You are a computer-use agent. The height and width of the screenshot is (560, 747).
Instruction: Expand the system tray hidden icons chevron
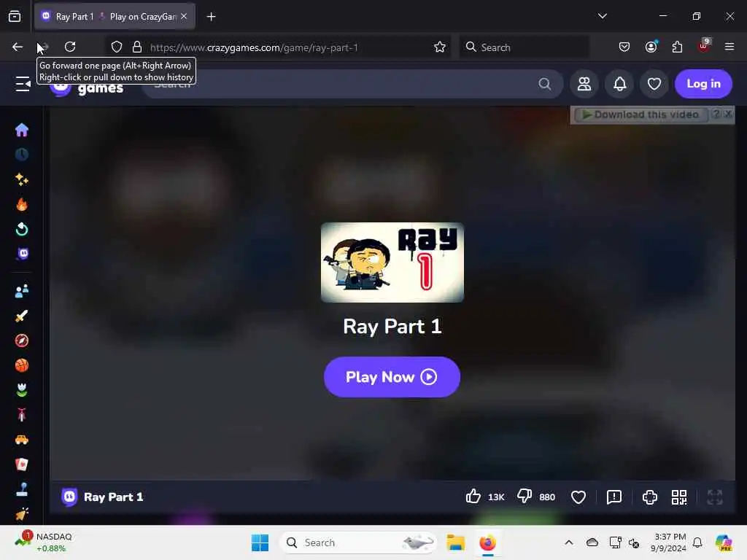[x=569, y=542]
